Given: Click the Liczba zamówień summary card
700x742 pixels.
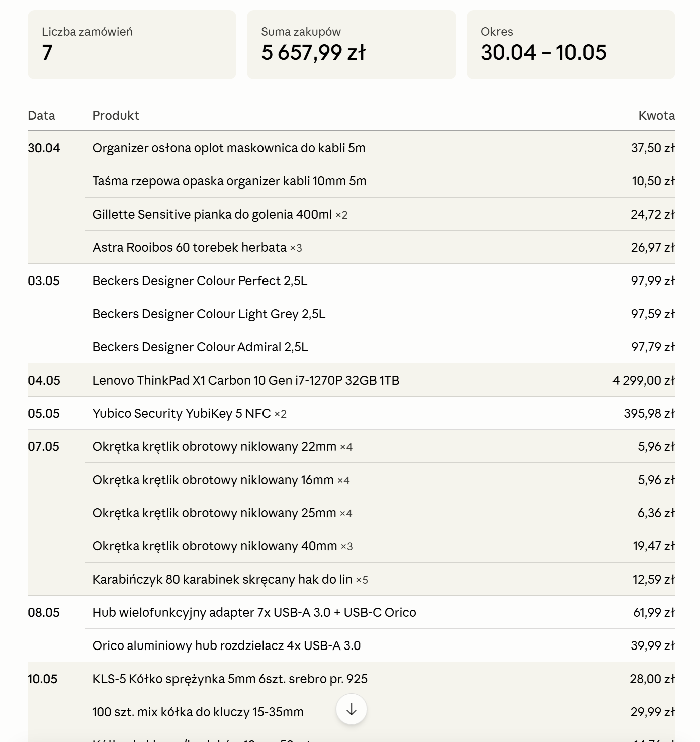Looking at the screenshot, I should coord(132,45).
